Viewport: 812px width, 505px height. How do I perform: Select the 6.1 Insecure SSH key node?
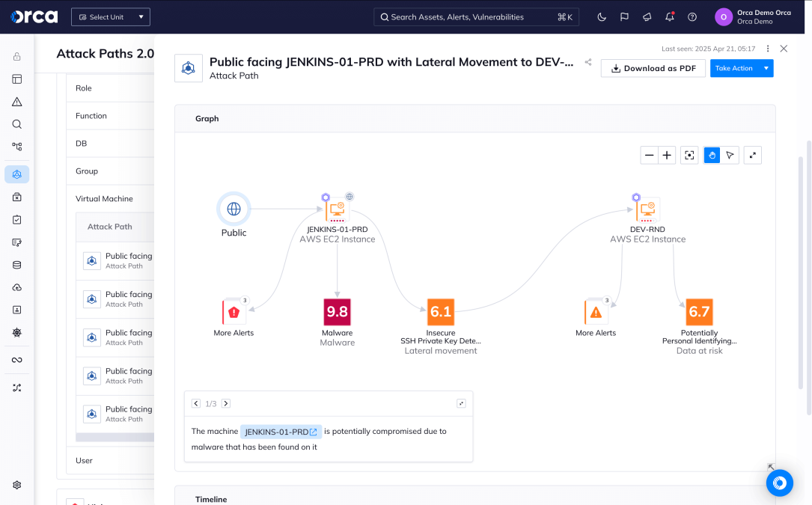440,312
